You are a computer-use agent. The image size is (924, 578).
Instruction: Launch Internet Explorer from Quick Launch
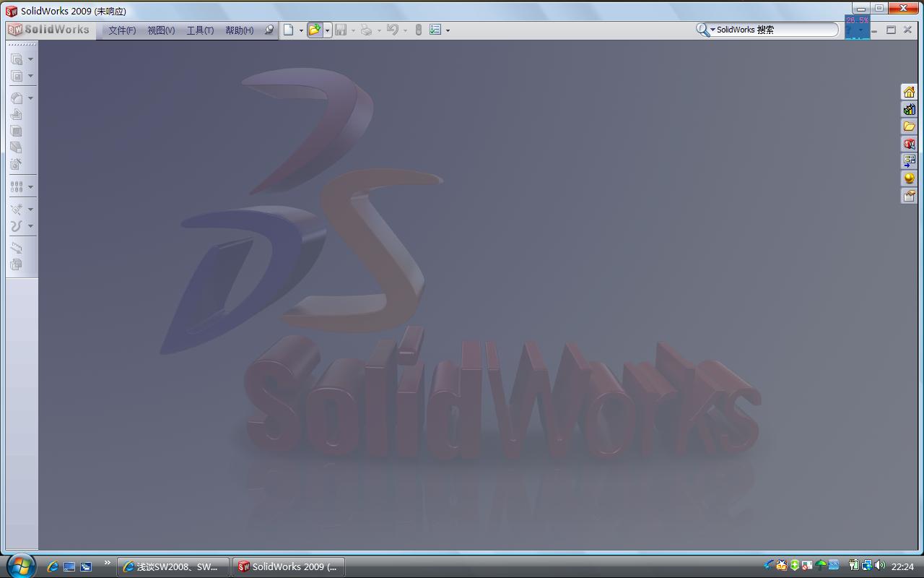[53, 566]
